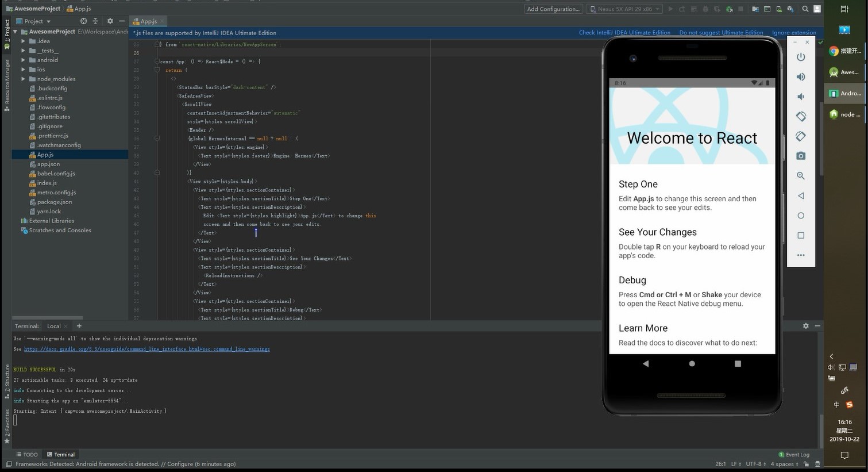Click App.js breadcrumb in navigation bar
This screenshot has width=868, height=472.
tap(79, 9)
